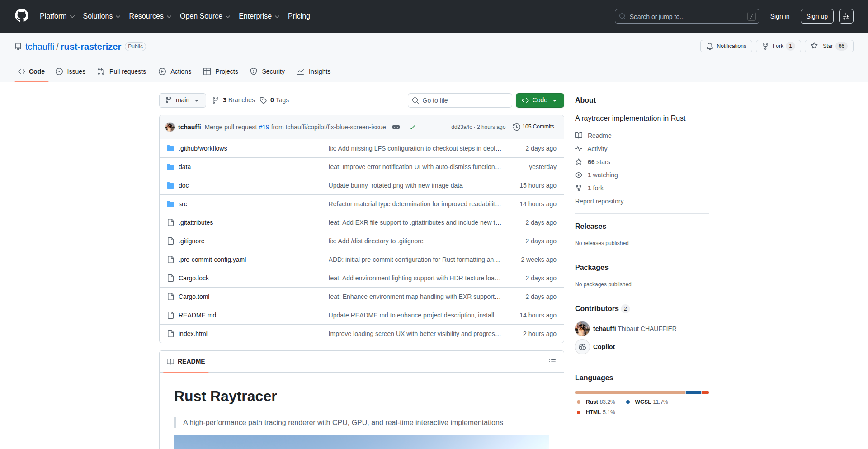Open the main branch dropdown
The width and height of the screenshot is (868, 449).
[x=182, y=100]
